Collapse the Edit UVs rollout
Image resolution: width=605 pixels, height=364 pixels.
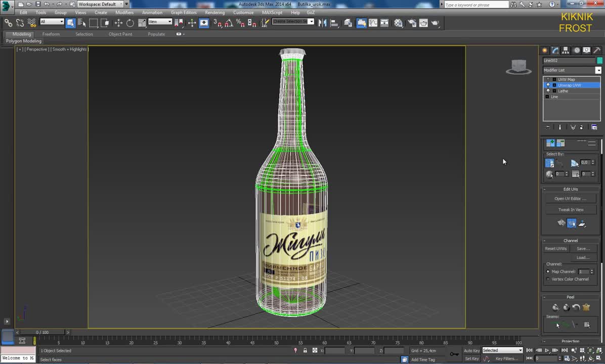point(570,189)
